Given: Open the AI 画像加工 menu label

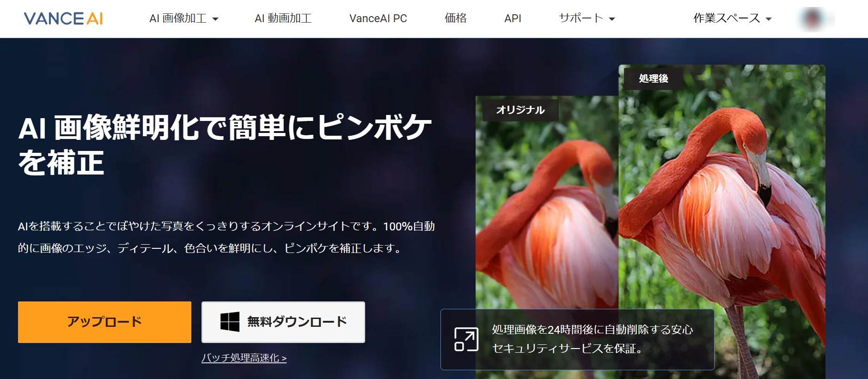Looking at the screenshot, I should click(178, 18).
